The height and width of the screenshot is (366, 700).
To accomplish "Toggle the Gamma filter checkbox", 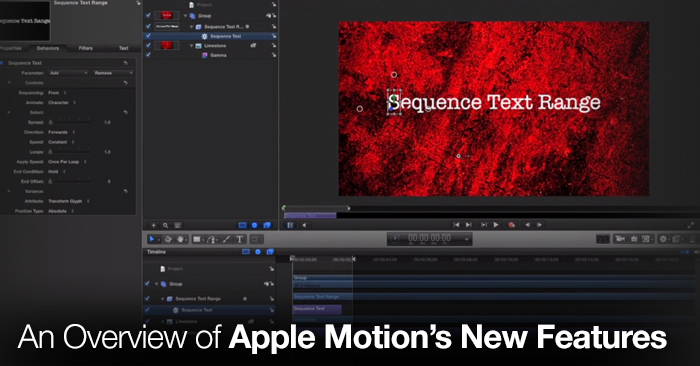I will tap(148, 55).
